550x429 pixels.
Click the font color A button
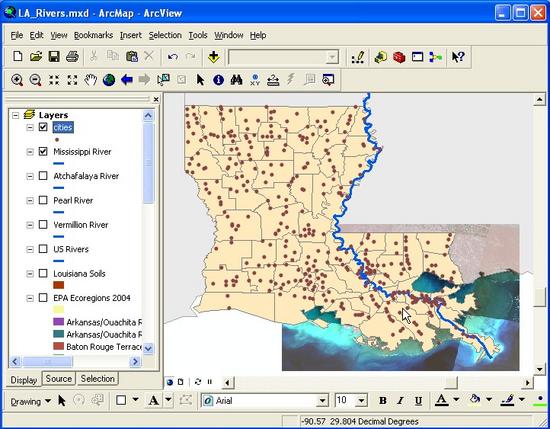pos(442,400)
